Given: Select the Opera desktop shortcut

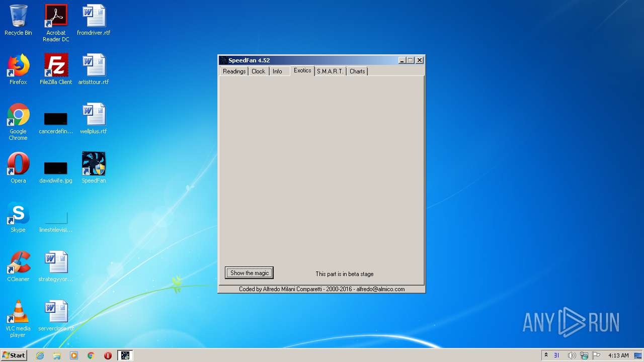Looking at the screenshot, I should coord(18,168).
